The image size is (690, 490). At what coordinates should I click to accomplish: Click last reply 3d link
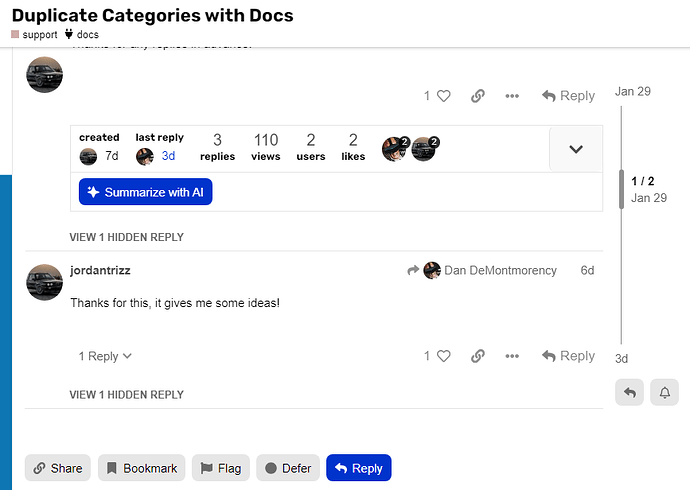click(x=168, y=156)
